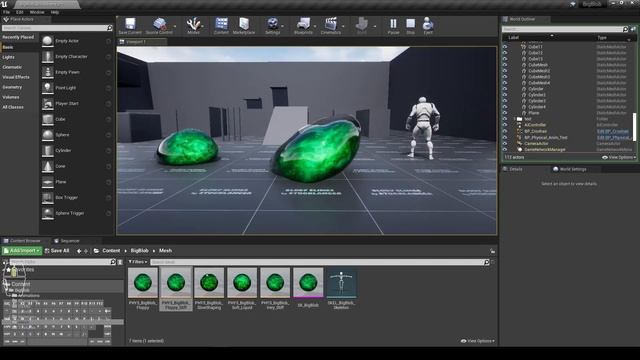
Task: Toggle visibility of CameraActor
Action: point(505,143)
